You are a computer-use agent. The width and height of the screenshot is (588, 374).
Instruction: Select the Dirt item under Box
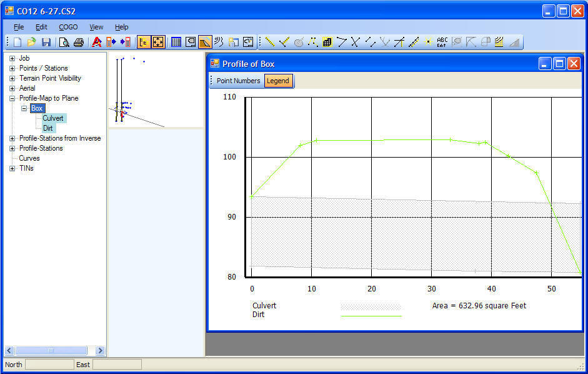click(x=48, y=128)
